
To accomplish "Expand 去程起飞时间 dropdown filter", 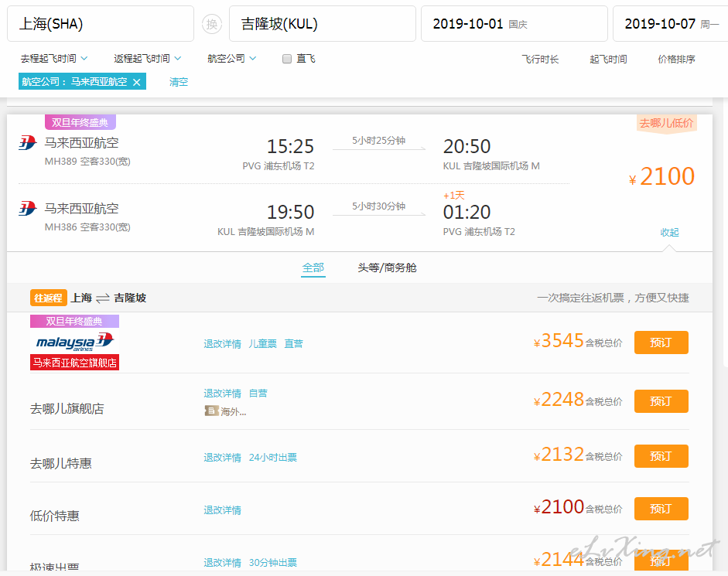I will pyautogui.click(x=54, y=59).
